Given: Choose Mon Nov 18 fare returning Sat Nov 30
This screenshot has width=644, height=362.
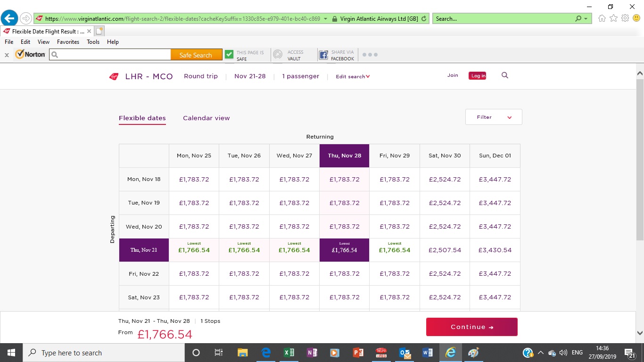Looking at the screenshot, I should tap(445, 179).
